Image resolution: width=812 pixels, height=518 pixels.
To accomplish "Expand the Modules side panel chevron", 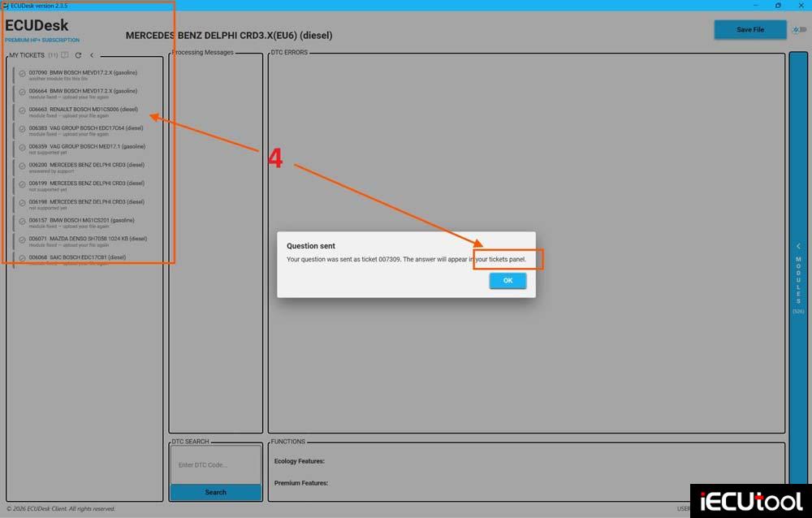I will pos(798,246).
